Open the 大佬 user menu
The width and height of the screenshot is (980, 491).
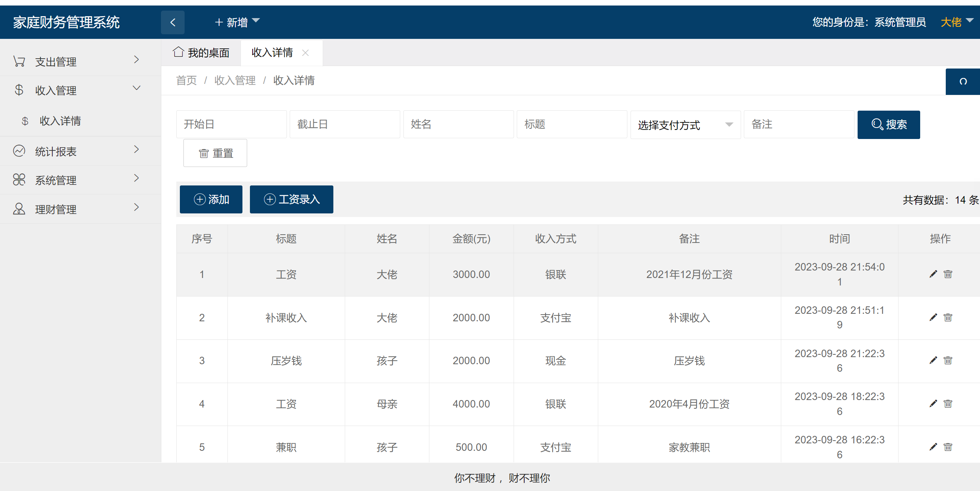(954, 22)
